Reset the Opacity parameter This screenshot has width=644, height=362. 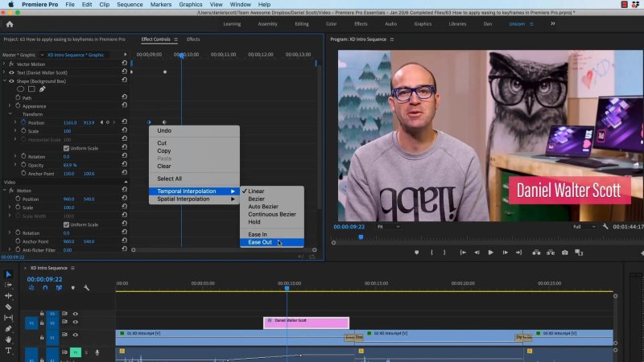(x=125, y=165)
